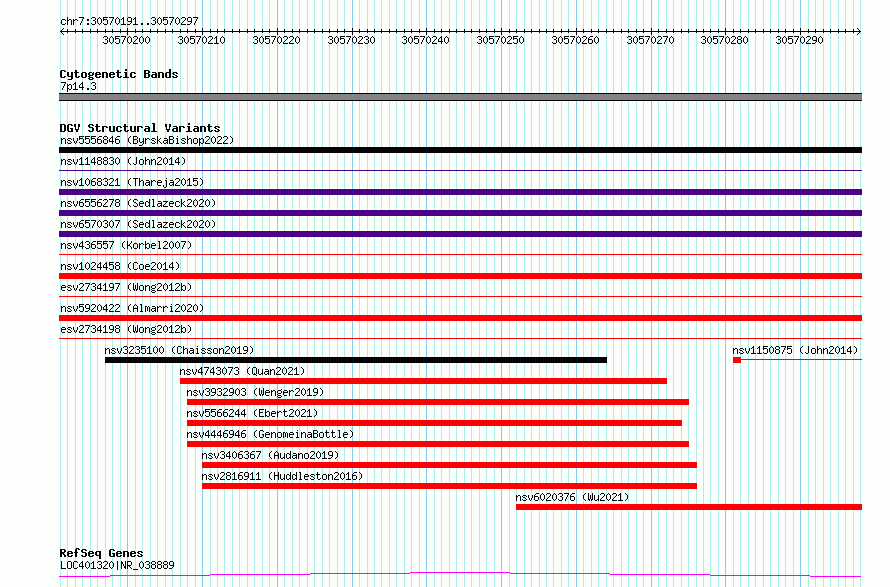The height and width of the screenshot is (587, 890).
Task: Open the nsv436557 (Korbel2007) variant
Action: [x=126, y=245]
